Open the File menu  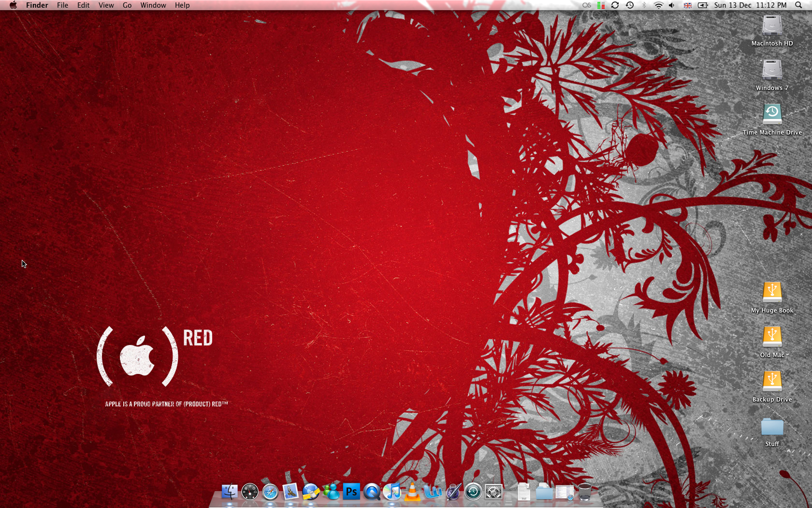click(62, 5)
